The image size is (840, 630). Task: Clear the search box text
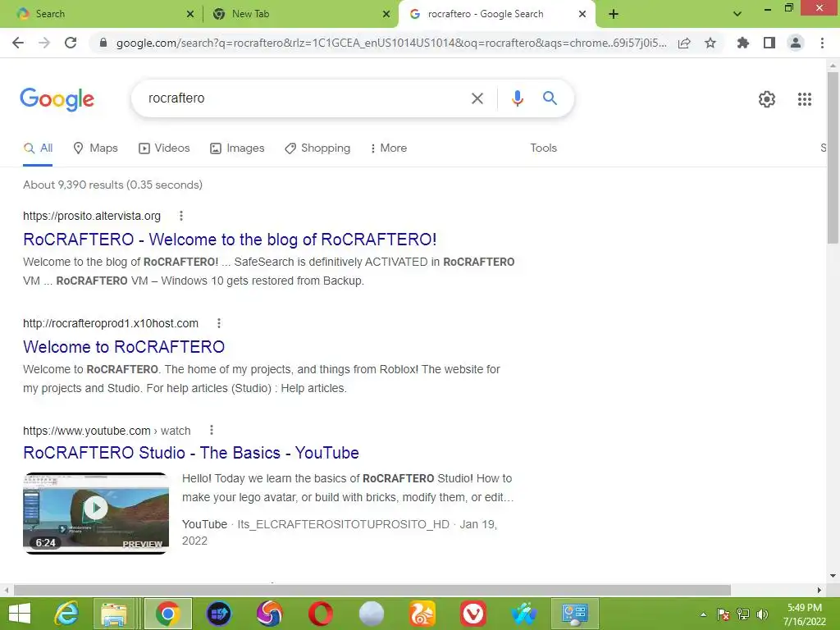(477, 98)
